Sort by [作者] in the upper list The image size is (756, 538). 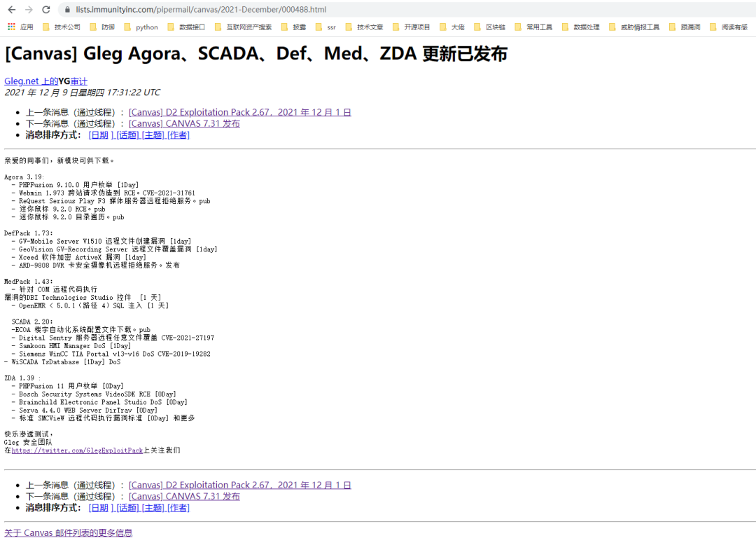coord(178,135)
